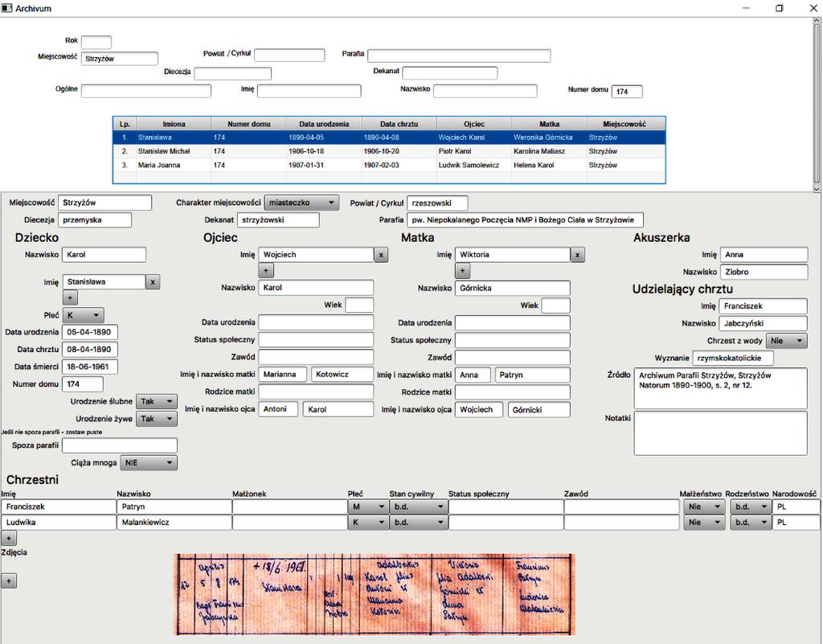Select the Stanisław Michał row in the results

pyautogui.click(x=389, y=151)
